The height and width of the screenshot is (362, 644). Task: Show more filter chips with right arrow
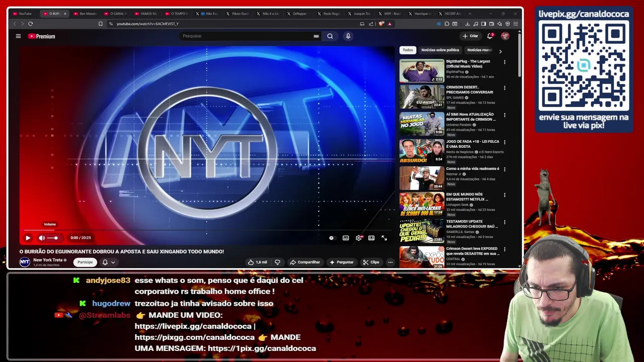click(x=500, y=51)
